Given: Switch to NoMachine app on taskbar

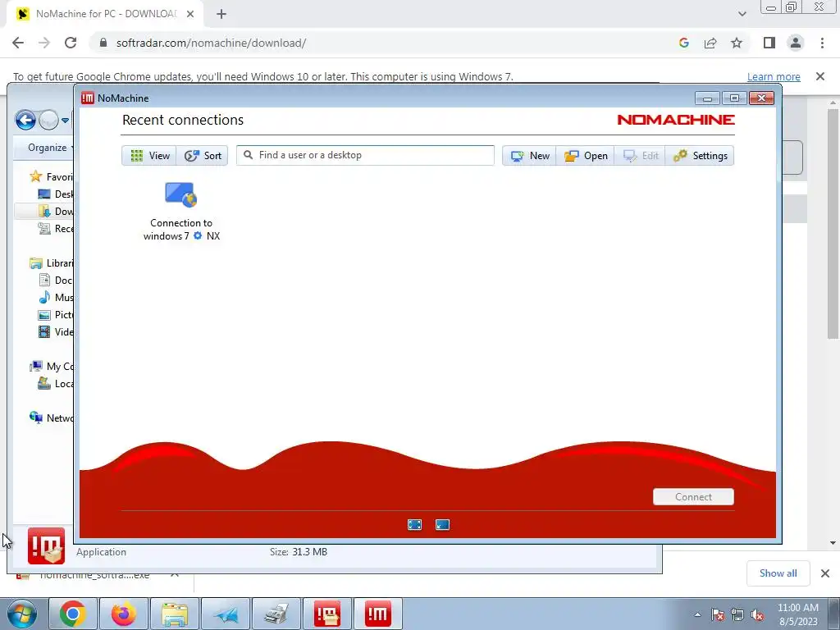Looking at the screenshot, I should pyautogui.click(x=377, y=614).
